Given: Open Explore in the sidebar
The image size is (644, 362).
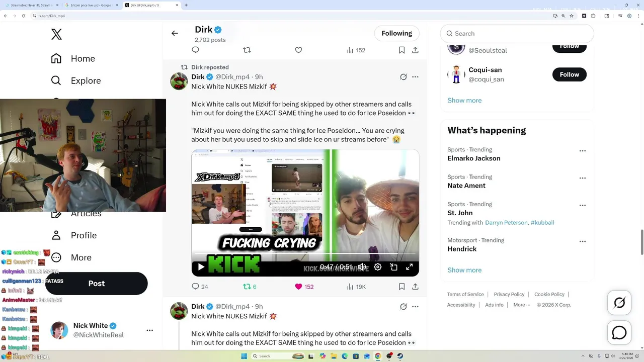Looking at the screenshot, I should 76,80.
